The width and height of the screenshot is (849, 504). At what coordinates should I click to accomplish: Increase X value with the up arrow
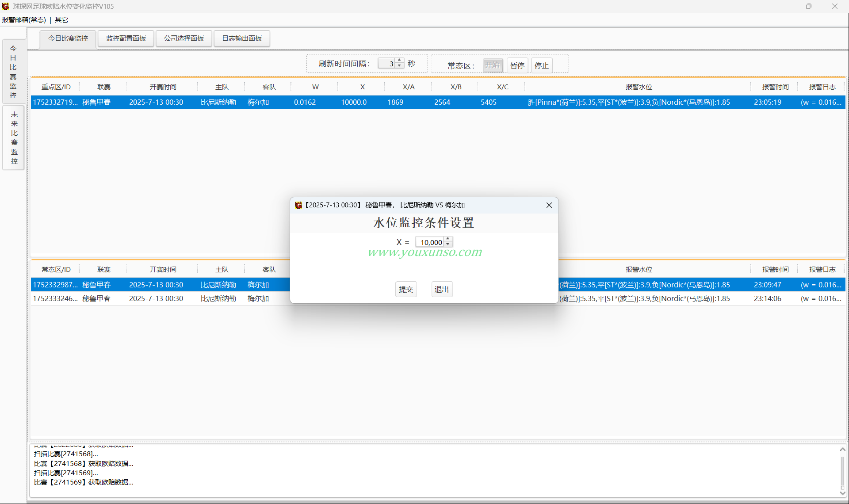448,239
